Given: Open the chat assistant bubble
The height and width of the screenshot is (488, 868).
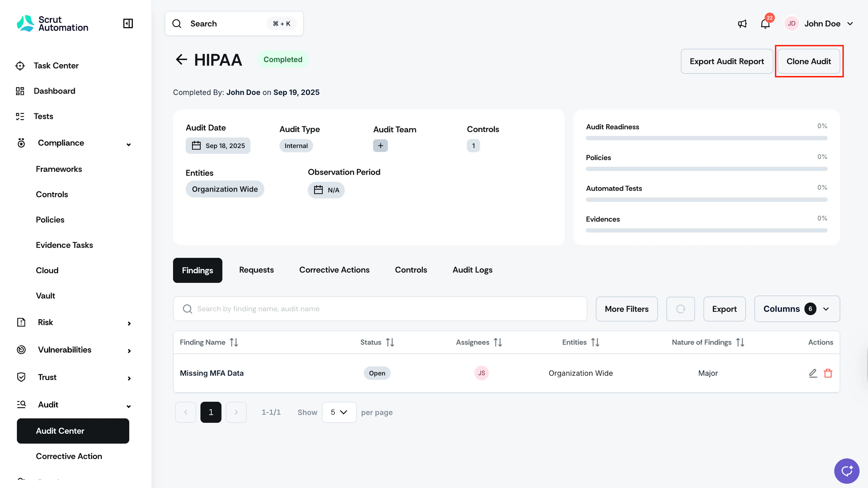Looking at the screenshot, I should coord(847,471).
